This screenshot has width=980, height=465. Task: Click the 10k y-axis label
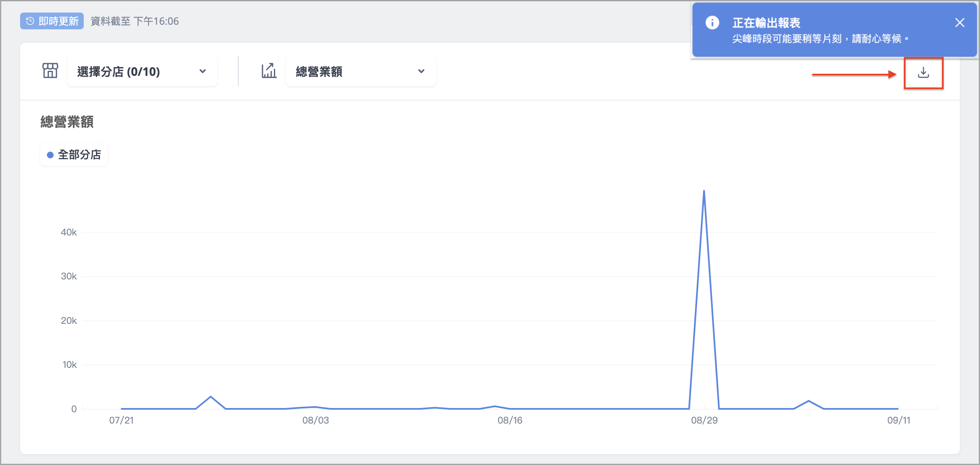pyautogui.click(x=70, y=364)
